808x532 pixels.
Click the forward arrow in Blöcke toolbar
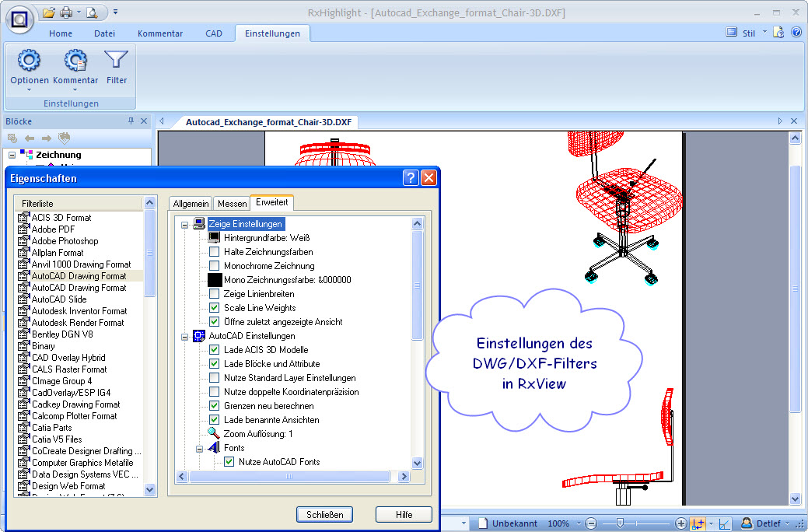47,138
